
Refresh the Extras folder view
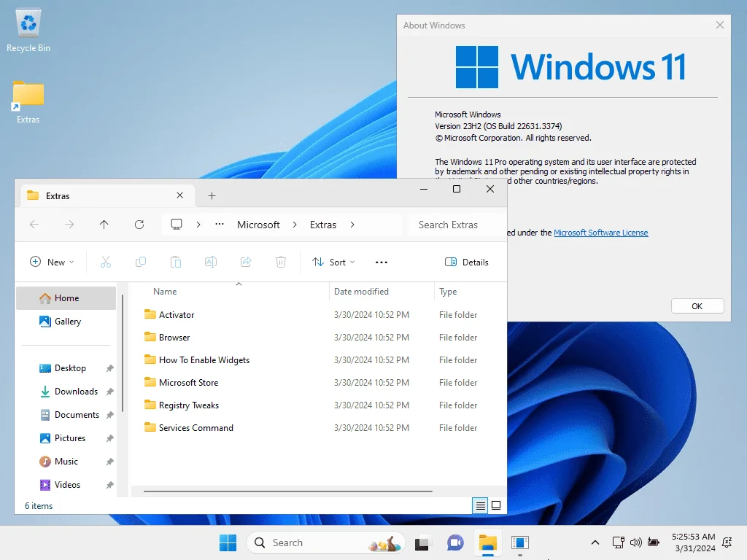coord(139,225)
